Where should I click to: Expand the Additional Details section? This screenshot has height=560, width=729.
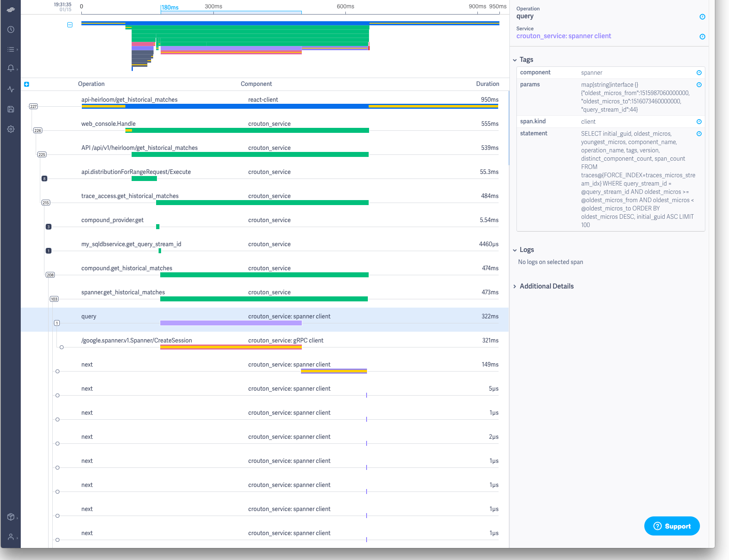pyautogui.click(x=515, y=286)
